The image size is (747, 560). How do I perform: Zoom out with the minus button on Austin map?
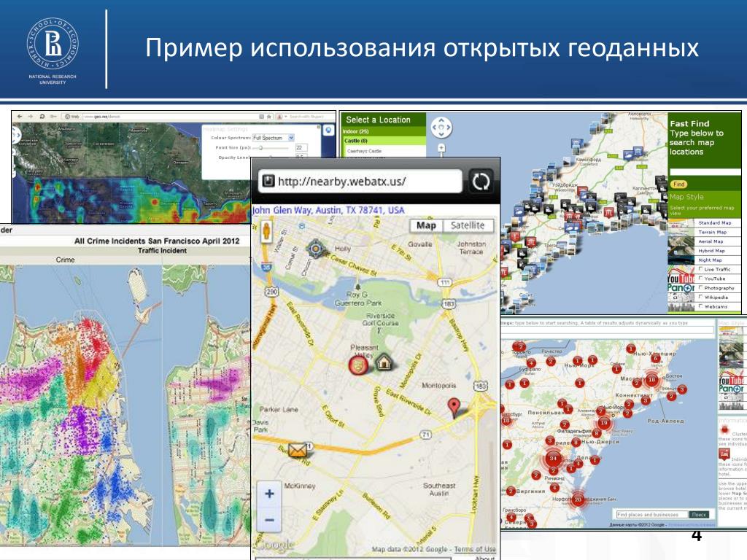click(269, 519)
